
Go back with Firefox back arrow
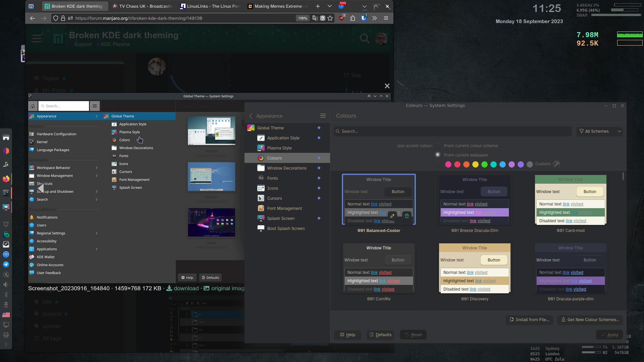click(32, 18)
